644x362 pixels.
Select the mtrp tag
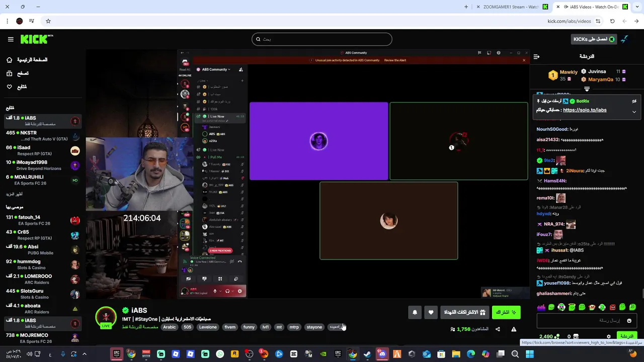[x=294, y=327]
